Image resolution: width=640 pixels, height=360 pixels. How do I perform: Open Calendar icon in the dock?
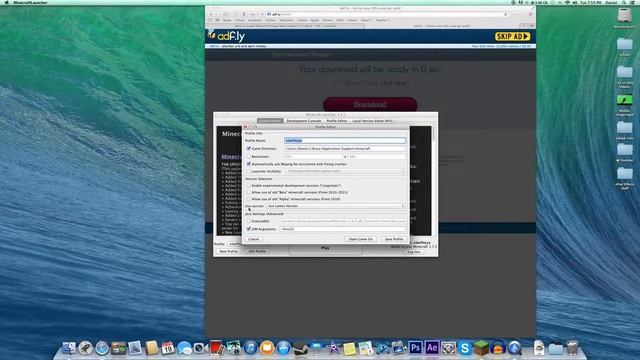(x=168, y=348)
